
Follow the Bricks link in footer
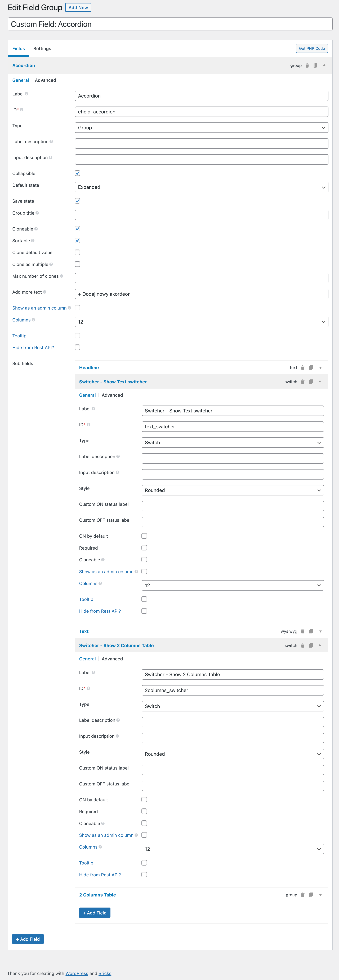click(105, 973)
